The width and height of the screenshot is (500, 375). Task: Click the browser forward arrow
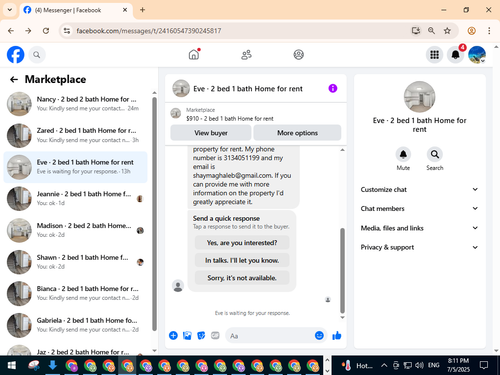click(x=28, y=31)
